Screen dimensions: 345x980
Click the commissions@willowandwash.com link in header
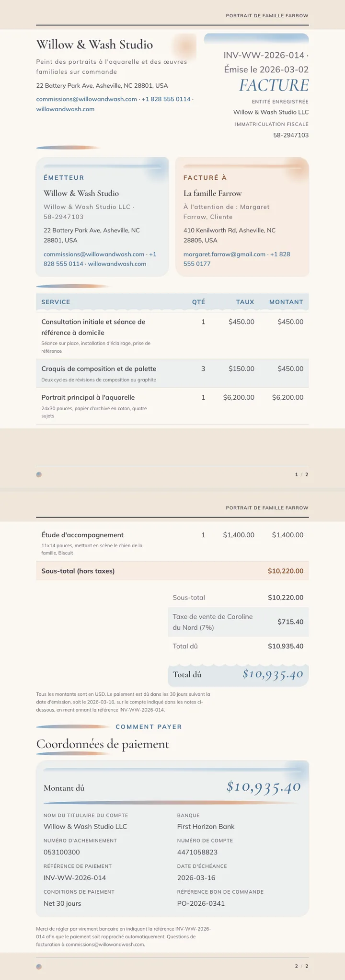coord(87,99)
